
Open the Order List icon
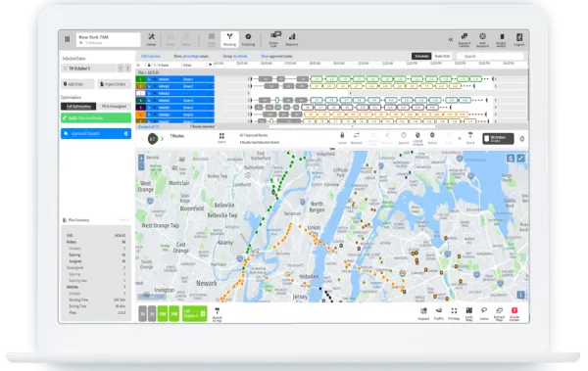coord(274,39)
